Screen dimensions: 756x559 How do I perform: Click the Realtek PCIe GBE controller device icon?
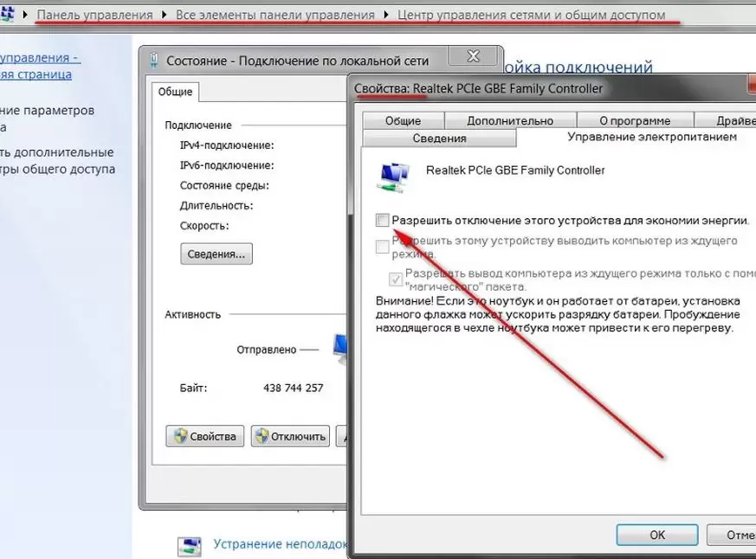coord(395,176)
